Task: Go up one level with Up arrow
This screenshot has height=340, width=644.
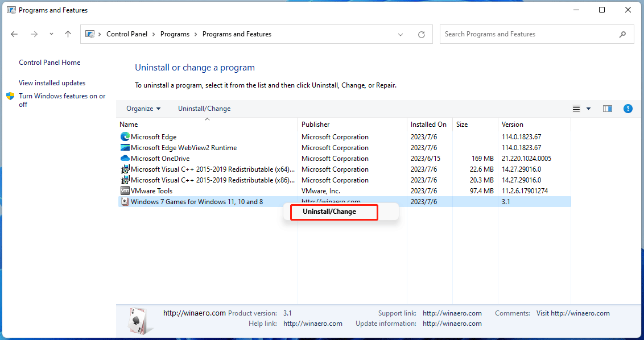Action: click(x=68, y=35)
